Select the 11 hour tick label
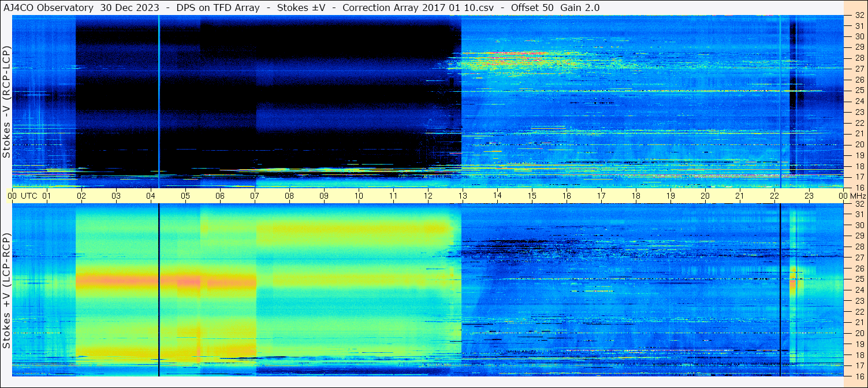 pyautogui.click(x=393, y=196)
